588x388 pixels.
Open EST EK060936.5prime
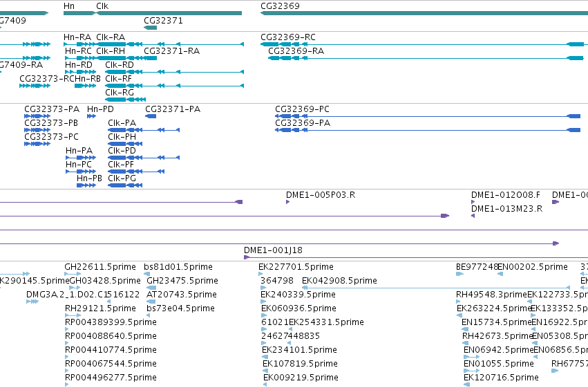pos(299,308)
